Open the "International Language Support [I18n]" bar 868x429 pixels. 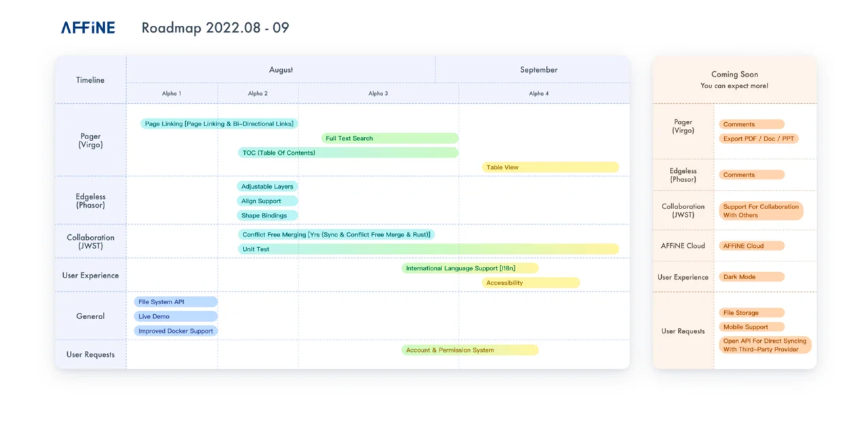tap(470, 268)
